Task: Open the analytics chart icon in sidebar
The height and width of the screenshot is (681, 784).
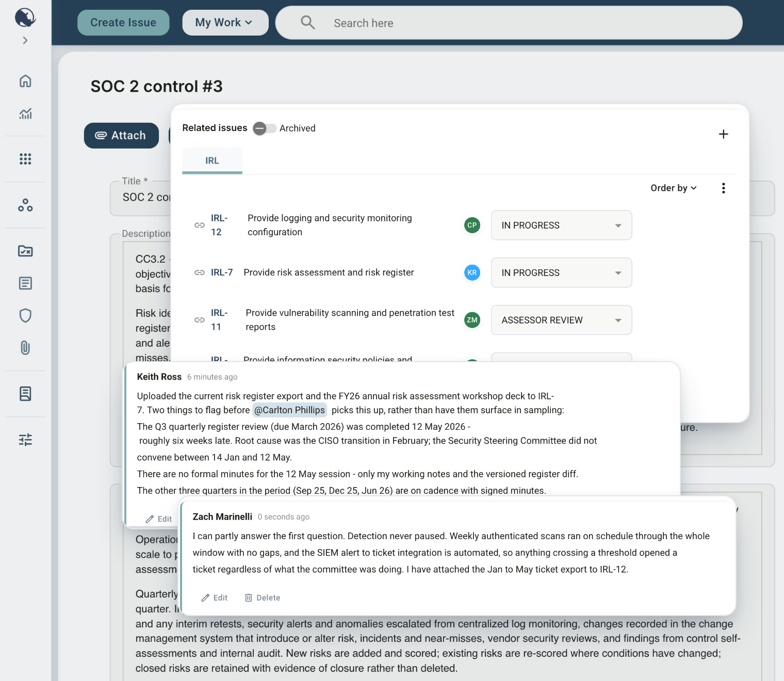Action: tap(25, 113)
